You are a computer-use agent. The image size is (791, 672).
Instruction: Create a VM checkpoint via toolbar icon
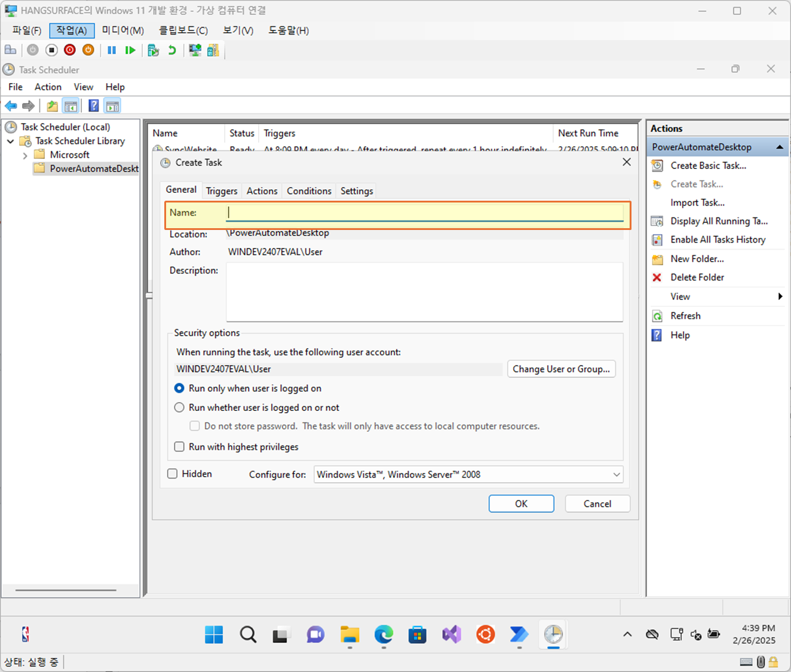tap(154, 50)
